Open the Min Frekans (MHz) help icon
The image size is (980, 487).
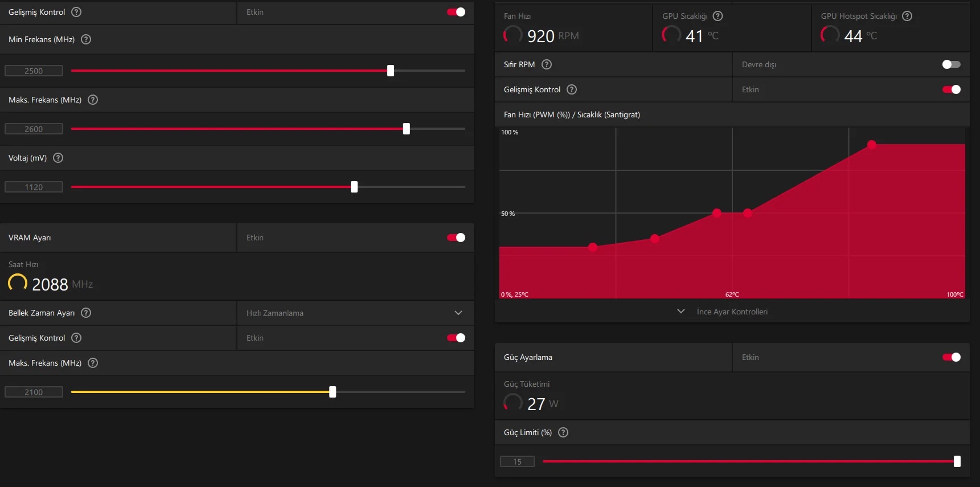[x=86, y=39]
